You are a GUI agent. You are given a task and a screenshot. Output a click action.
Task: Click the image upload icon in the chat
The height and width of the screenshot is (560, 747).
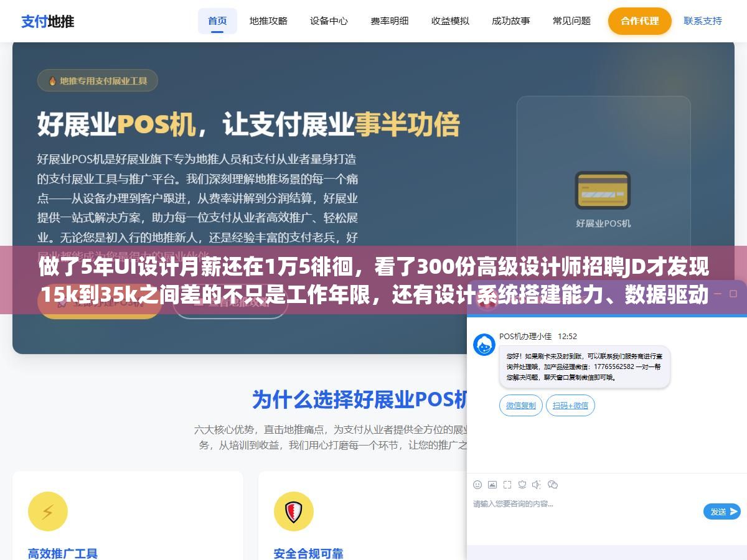point(492,484)
